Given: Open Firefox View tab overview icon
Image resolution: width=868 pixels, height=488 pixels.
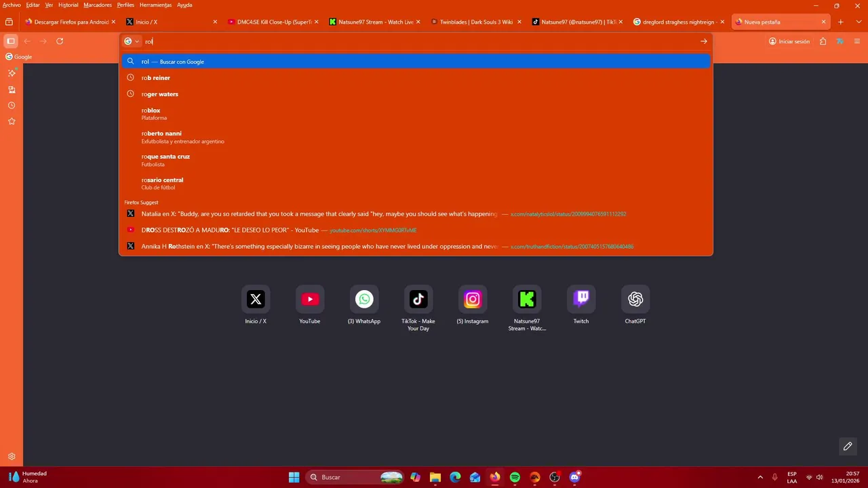Looking at the screenshot, I should (9, 22).
